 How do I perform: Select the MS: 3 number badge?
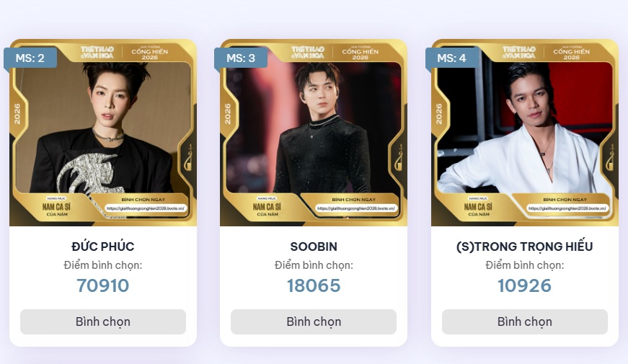pyautogui.click(x=241, y=58)
